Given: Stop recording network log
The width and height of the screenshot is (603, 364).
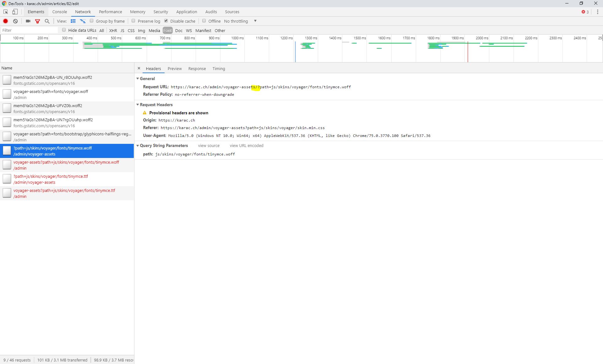Looking at the screenshot, I should click(x=5, y=21).
